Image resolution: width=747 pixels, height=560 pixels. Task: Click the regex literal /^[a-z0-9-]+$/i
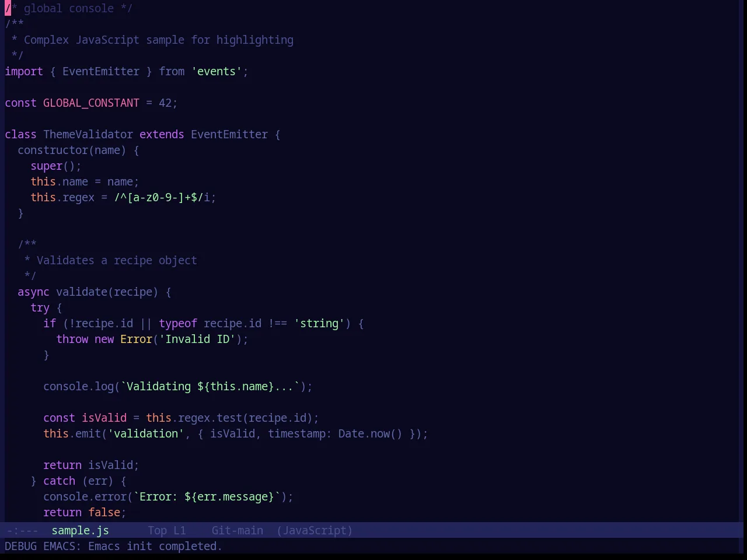162,197
